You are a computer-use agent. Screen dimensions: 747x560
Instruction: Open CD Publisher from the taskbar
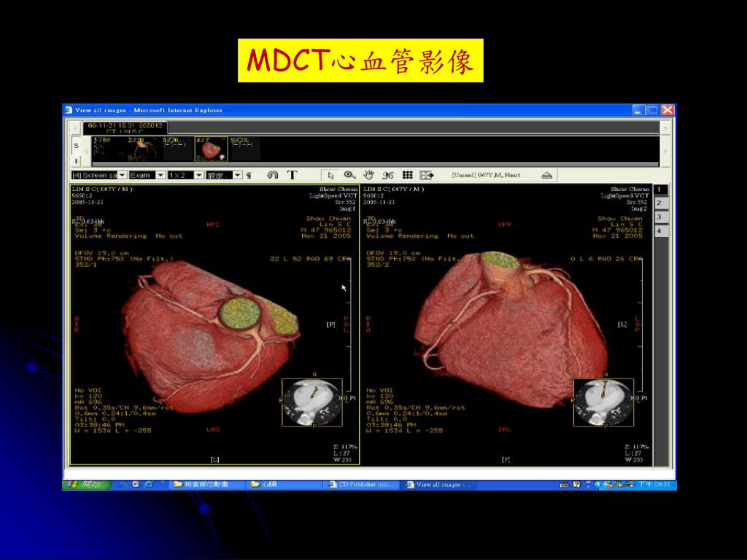point(362,484)
